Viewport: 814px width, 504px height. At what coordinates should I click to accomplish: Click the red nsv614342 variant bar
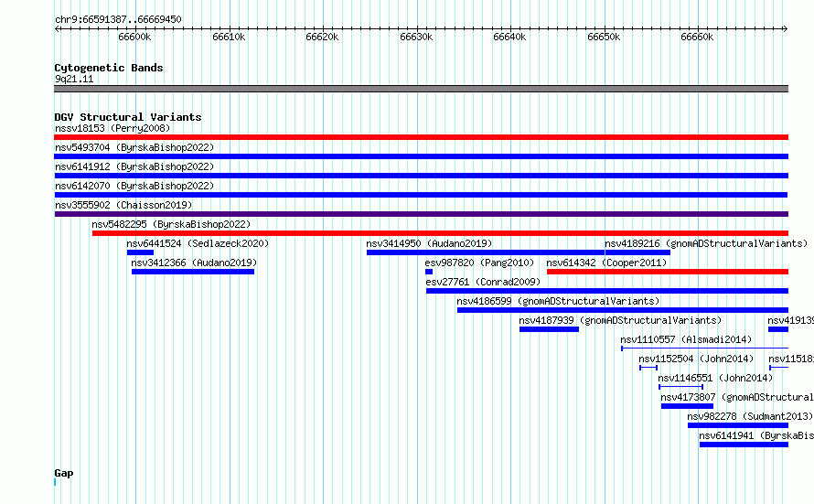(x=668, y=272)
